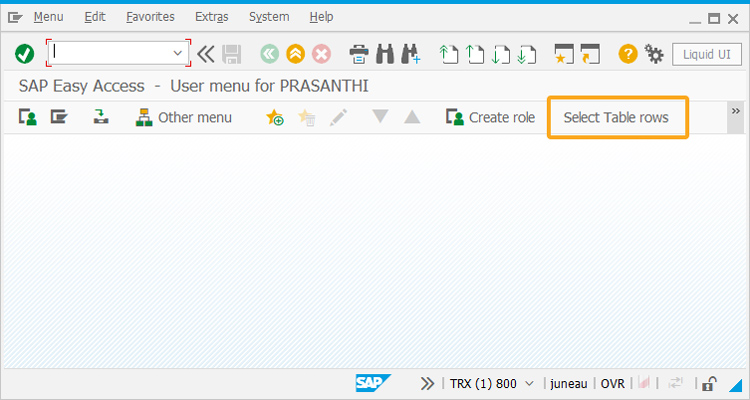Screen dimensions: 750x400
Task: Click the green Back icon
Action: click(270, 54)
